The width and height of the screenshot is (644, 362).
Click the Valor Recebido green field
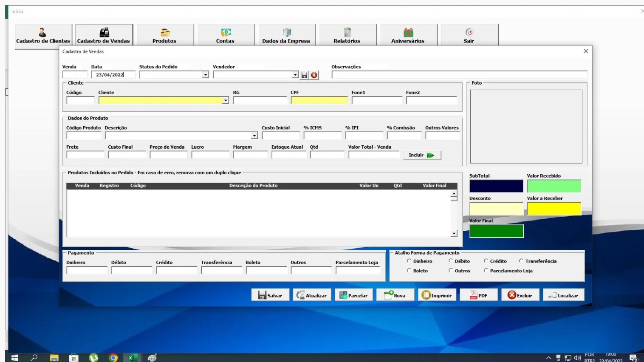click(x=554, y=186)
